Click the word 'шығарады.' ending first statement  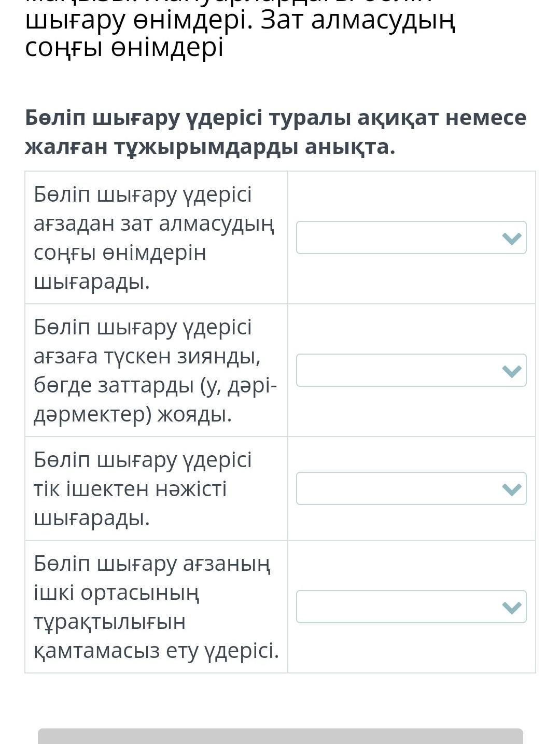click(x=91, y=282)
